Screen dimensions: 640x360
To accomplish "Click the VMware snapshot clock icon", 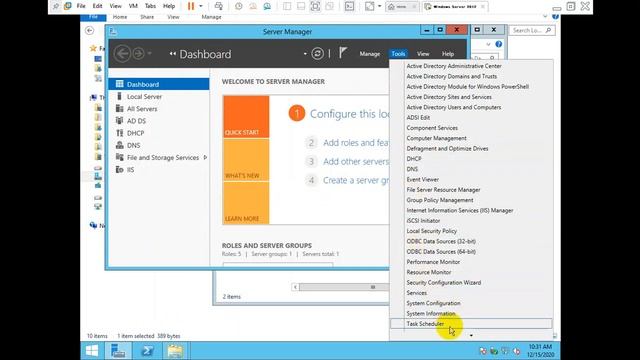I will click(239, 6).
